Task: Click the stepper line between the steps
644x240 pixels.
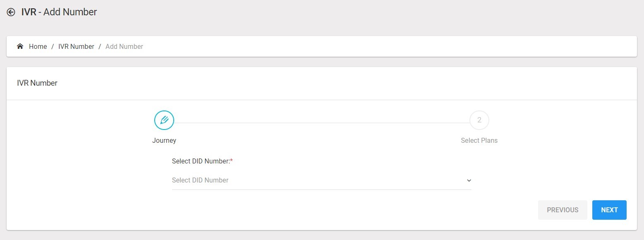Action: tap(322, 123)
